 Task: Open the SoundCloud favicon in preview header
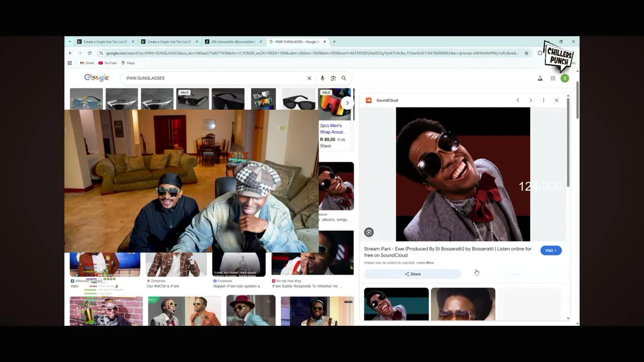tap(369, 101)
